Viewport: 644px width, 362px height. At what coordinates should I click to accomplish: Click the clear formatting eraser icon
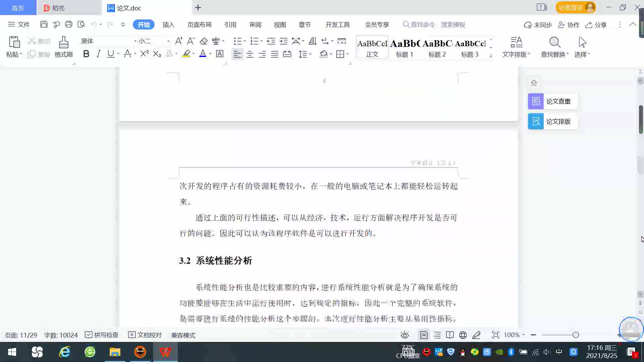(204, 41)
